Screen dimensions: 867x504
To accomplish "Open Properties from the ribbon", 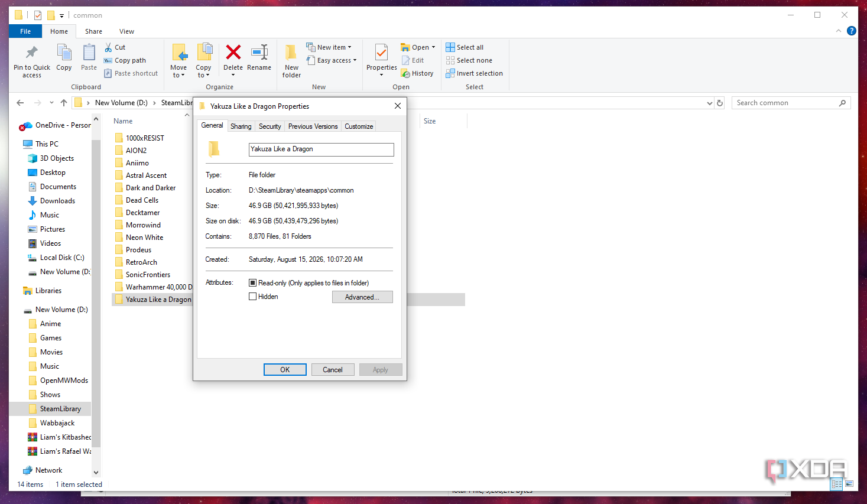I will [x=381, y=60].
